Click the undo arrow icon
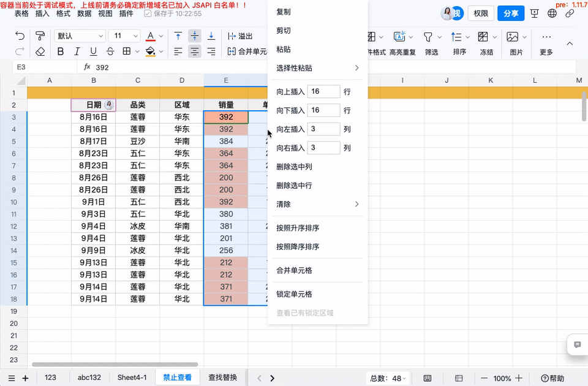 point(20,36)
